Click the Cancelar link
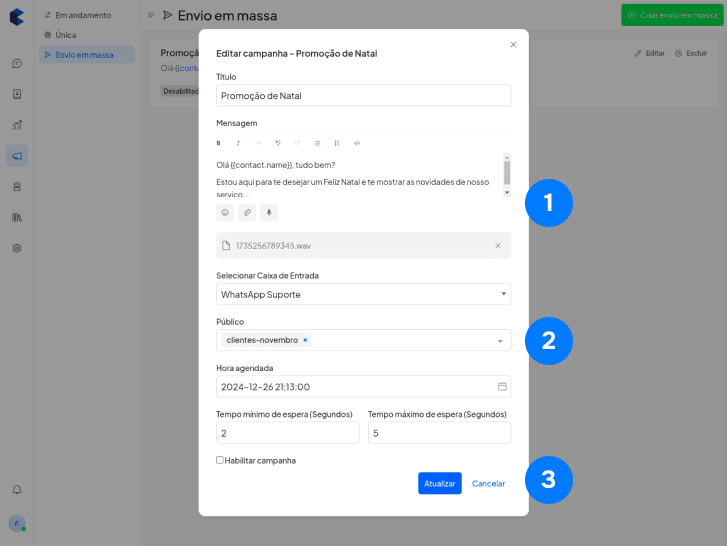This screenshot has width=728, height=546. tap(488, 484)
